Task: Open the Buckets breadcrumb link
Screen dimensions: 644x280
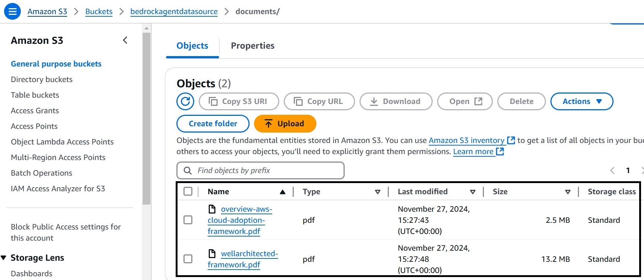Action: (99, 12)
